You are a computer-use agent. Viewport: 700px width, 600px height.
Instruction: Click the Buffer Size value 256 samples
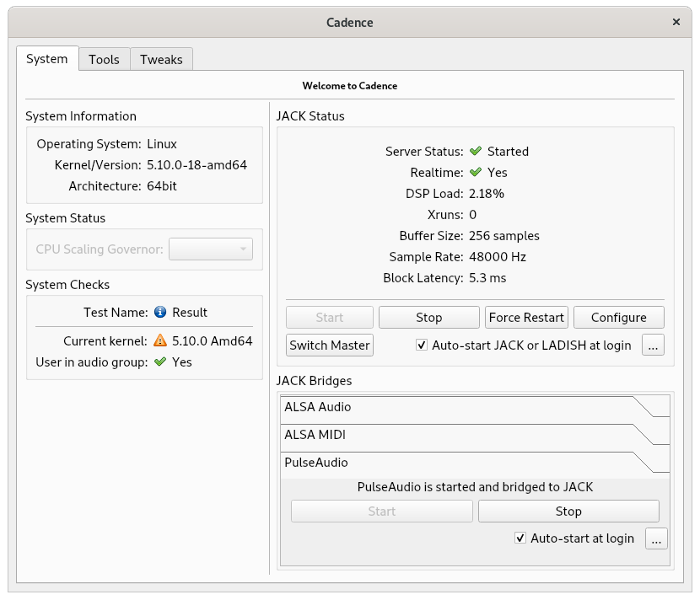504,236
